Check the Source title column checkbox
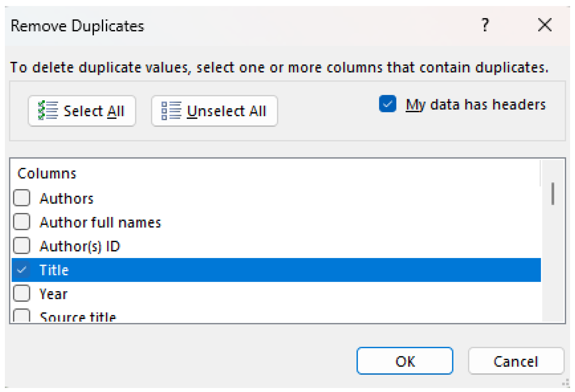The height and width of the screenshot is (392, 575). (x=22, y=316)
